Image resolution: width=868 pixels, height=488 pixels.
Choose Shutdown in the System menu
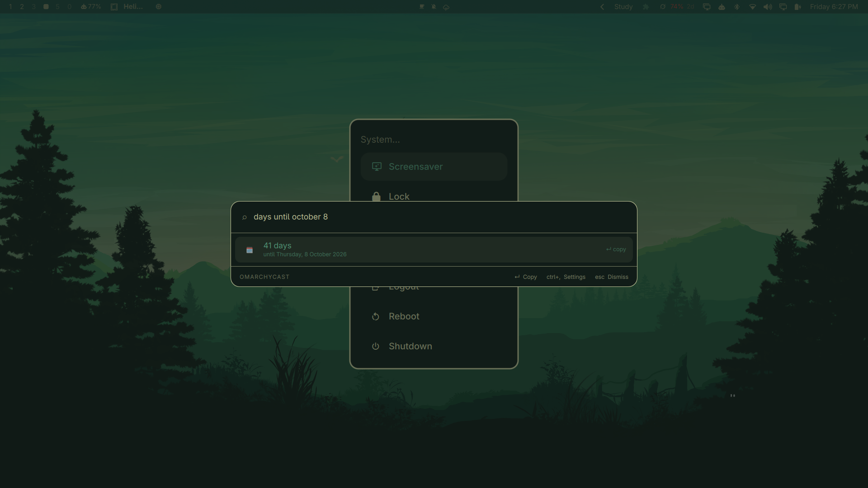pos(434,346)
